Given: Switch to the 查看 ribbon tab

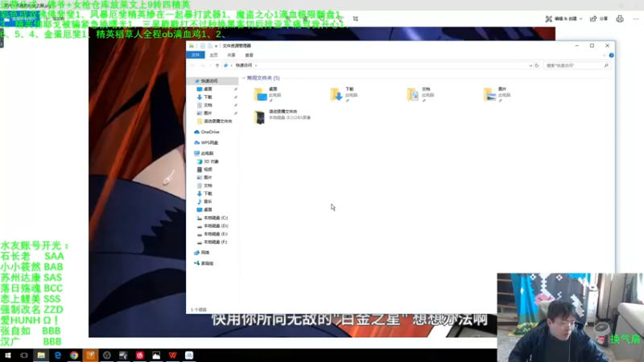Looking at the screenshot, I should pyautogui.click(x=250, y=55).
